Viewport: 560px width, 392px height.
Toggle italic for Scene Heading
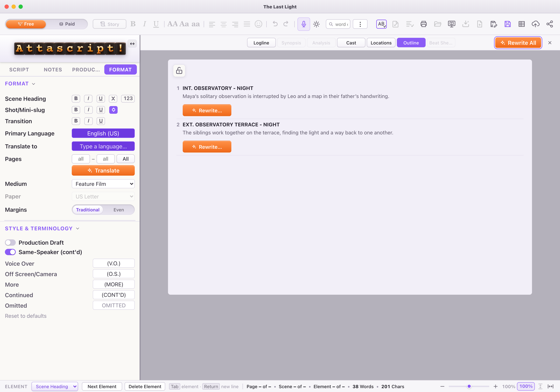88,98
